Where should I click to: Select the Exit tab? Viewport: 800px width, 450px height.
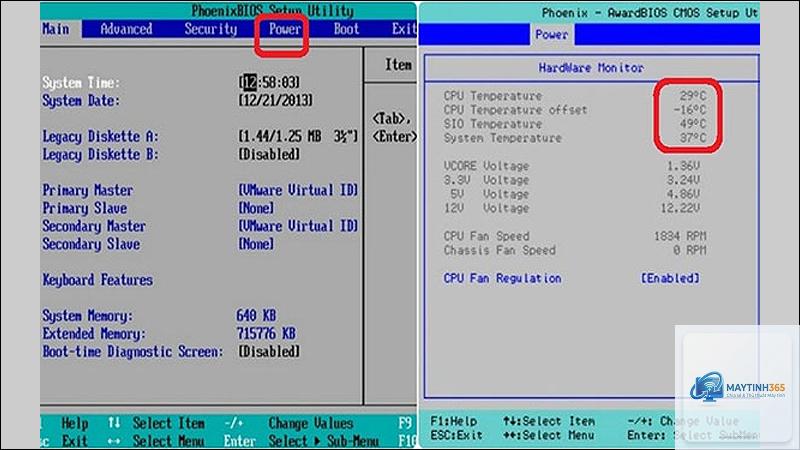click(x=404, y=29)
